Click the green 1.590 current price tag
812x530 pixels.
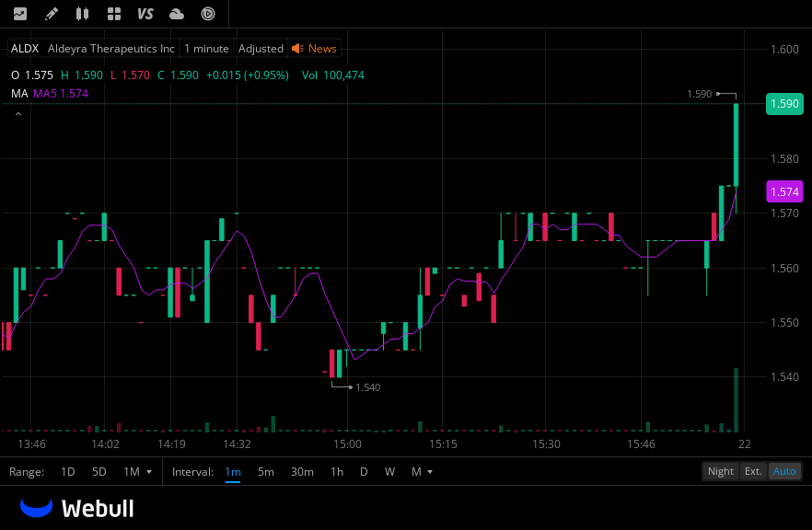pyautogui.click(x=784, y=103)
